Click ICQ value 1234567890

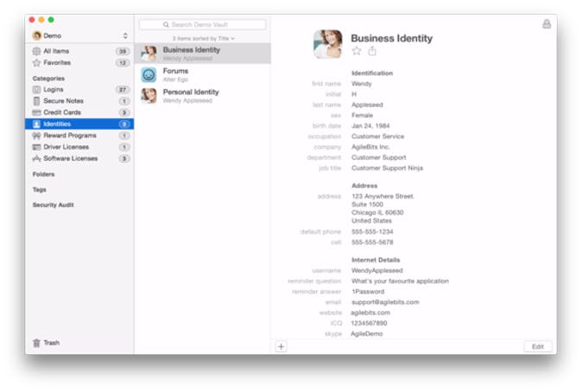click(369, 323)
